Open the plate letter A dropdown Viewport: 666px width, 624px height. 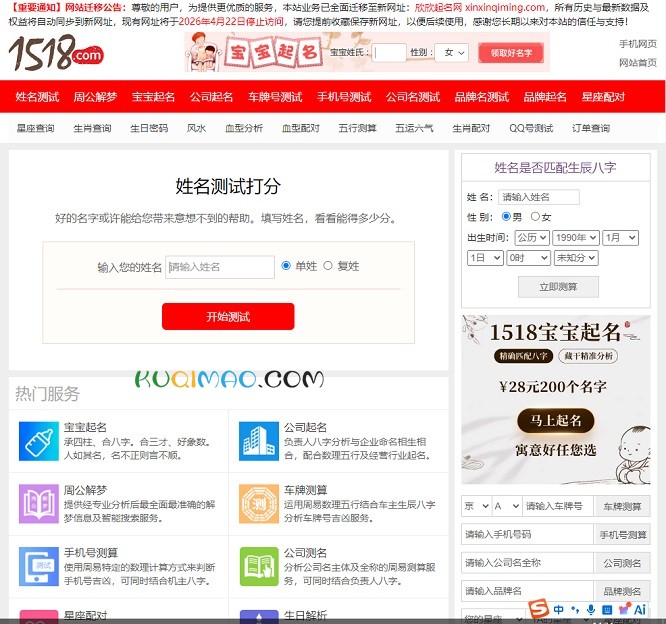[507, 506]
